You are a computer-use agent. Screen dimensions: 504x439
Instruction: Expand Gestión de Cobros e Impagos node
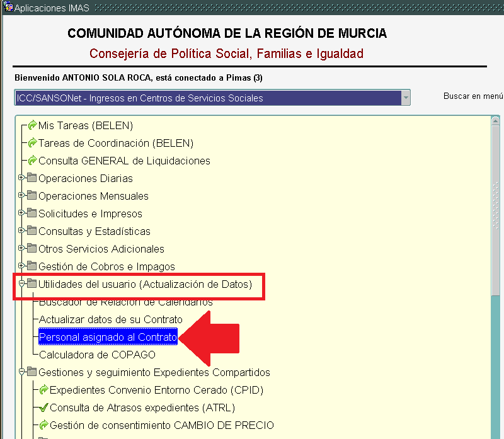pos(21,266)
